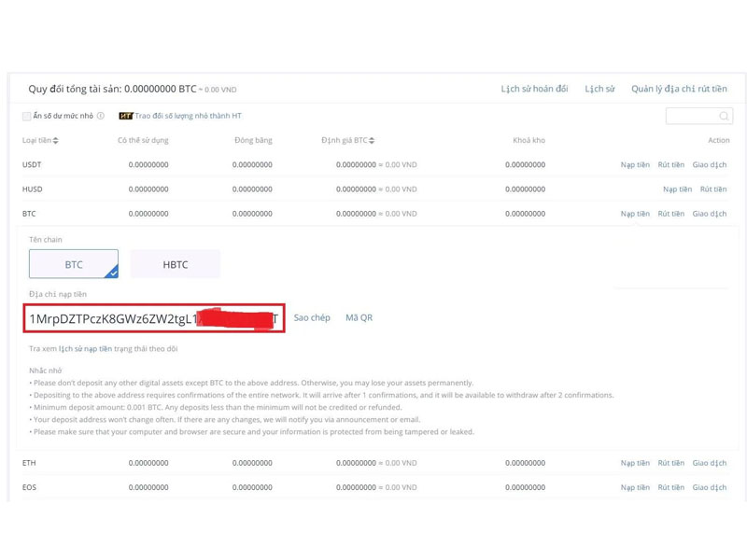This screenshot has height=560, width=747.
Task: Click Rút tiền in ETH row
Action: (670, 463)
